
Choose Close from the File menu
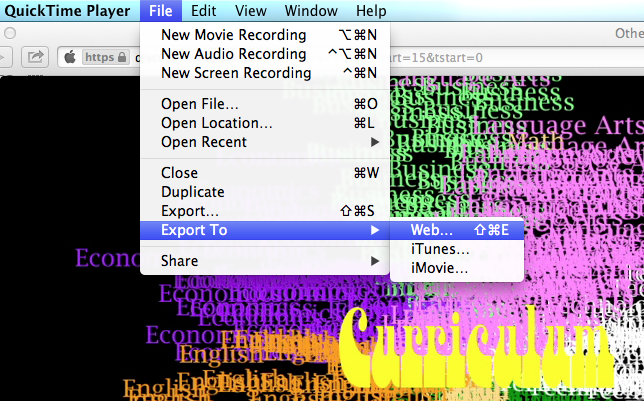point(265,173)
